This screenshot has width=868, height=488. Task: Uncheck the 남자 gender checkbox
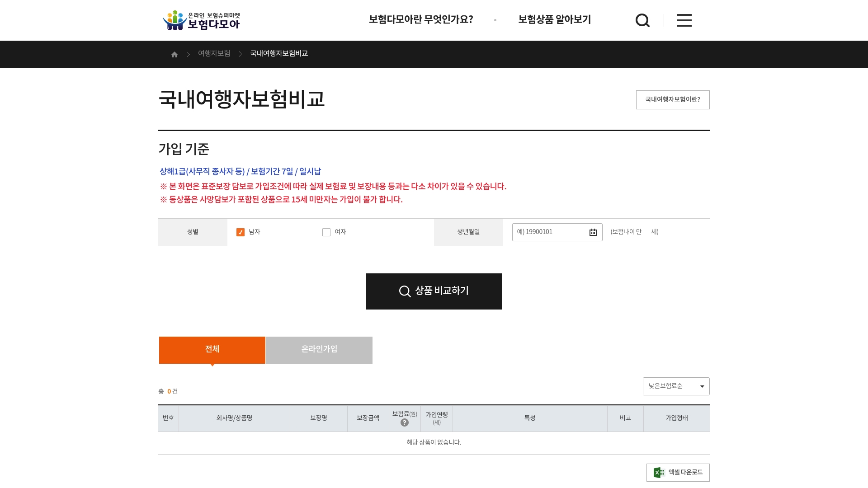(240, 232)
